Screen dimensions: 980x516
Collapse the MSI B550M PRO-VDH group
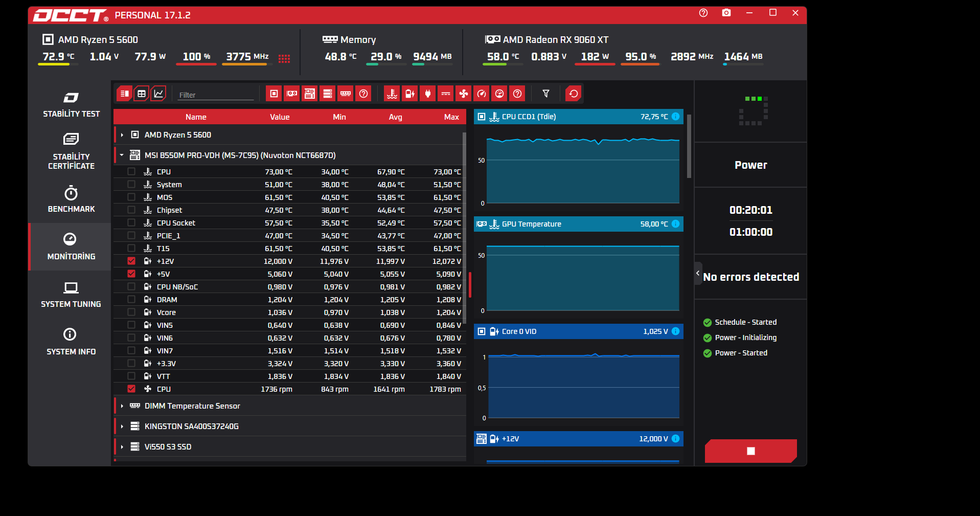pos(122,155)
